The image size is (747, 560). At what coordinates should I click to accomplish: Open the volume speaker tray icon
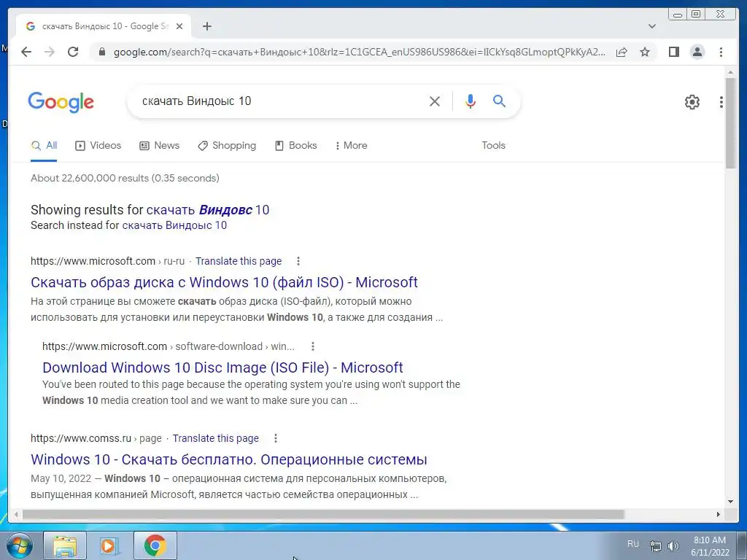tap(673, 546)
